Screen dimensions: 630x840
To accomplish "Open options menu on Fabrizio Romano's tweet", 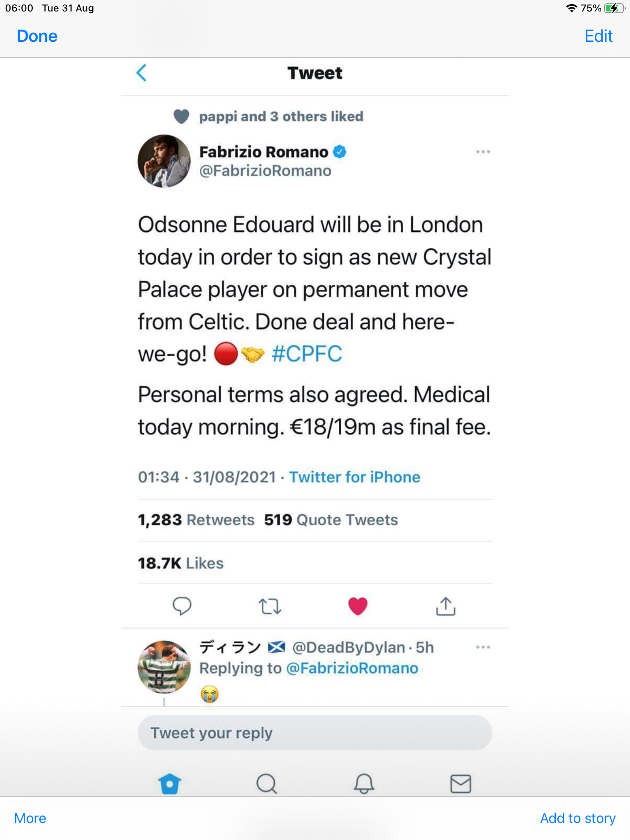I will [483, 152].
